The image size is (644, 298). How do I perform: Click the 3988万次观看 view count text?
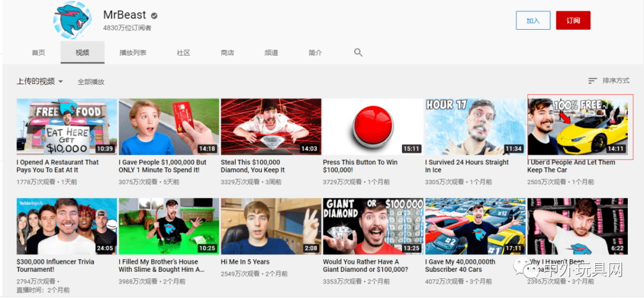pyautogui.click(x=138, y=281)
